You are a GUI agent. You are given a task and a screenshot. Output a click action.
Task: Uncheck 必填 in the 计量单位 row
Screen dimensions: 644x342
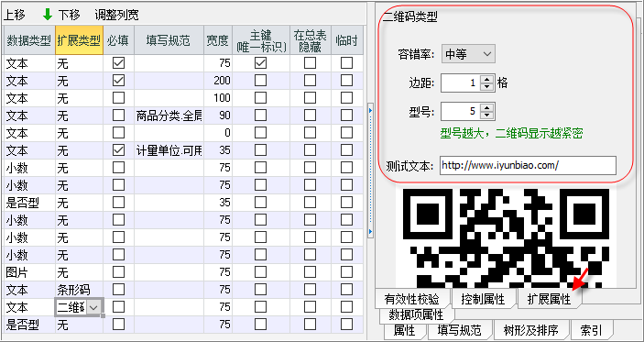118,150
